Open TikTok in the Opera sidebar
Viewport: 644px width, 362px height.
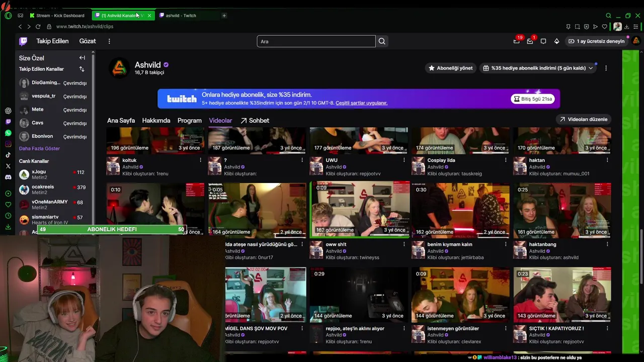(x=8, y=155)
